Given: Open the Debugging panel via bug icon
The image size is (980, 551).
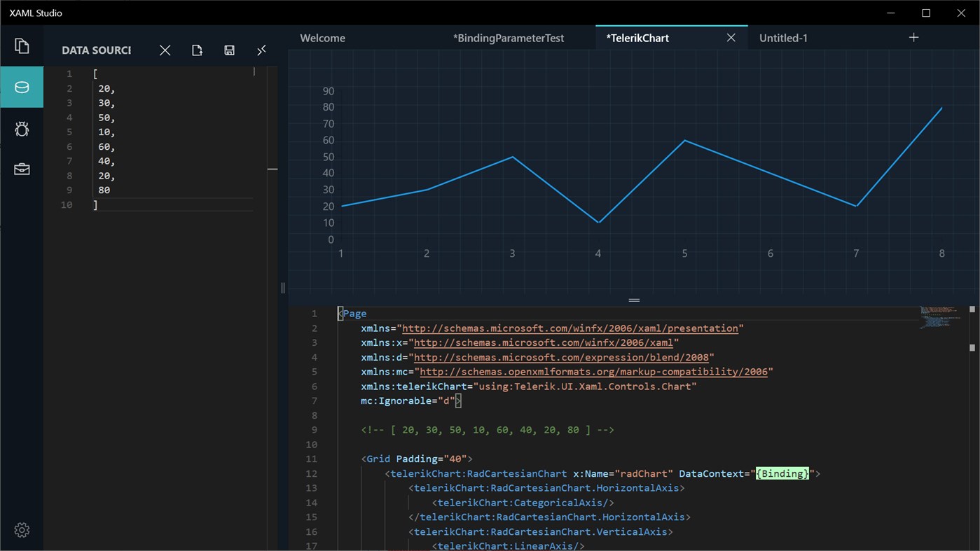Looking at the screenshot, I should [x=22, y=129].
